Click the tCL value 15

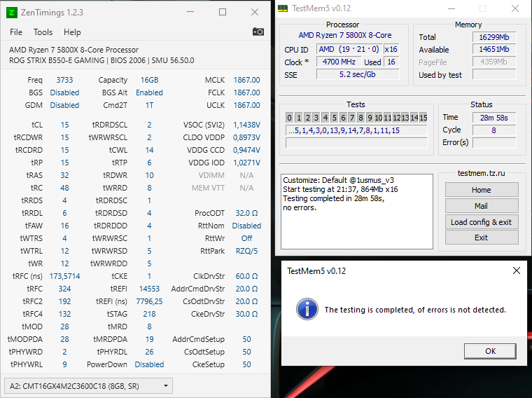64,125
